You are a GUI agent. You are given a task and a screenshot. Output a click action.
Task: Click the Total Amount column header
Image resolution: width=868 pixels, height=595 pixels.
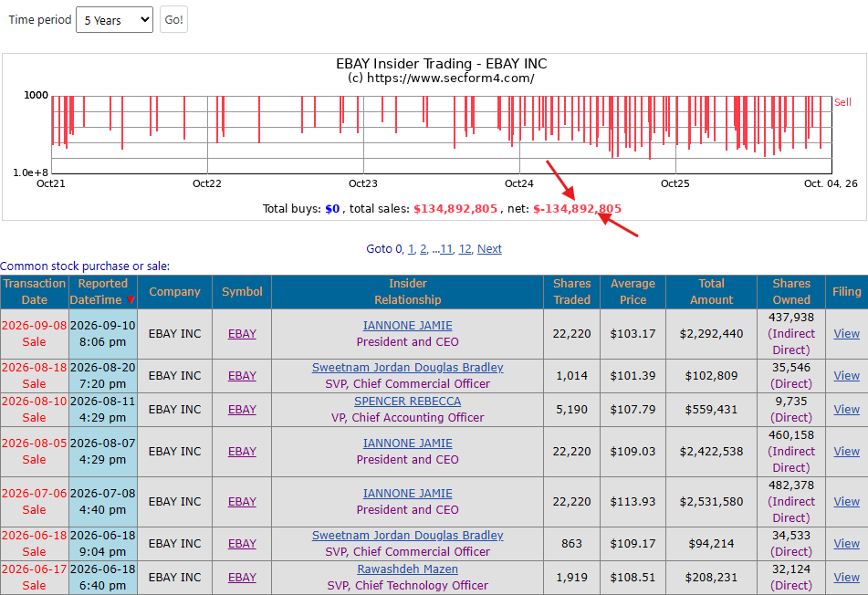(711, 292)
